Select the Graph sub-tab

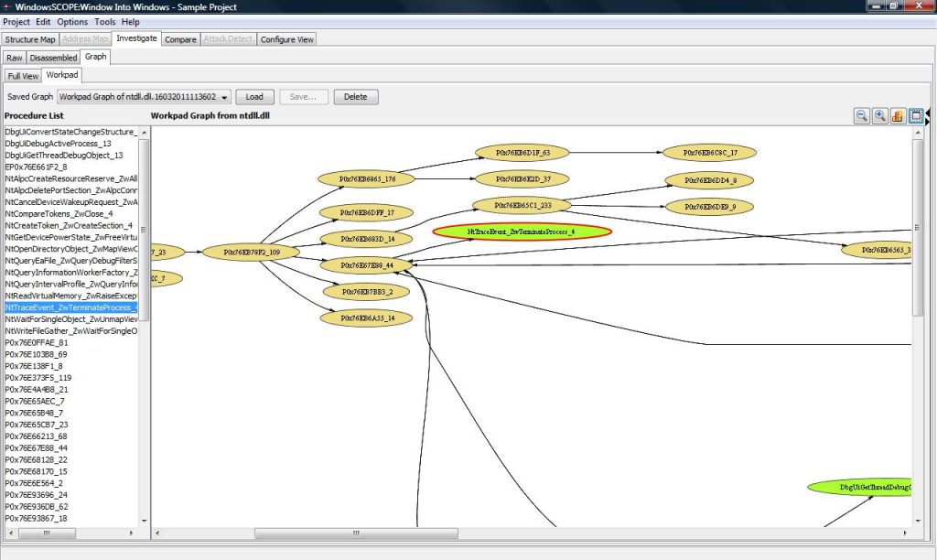[95, 56]
